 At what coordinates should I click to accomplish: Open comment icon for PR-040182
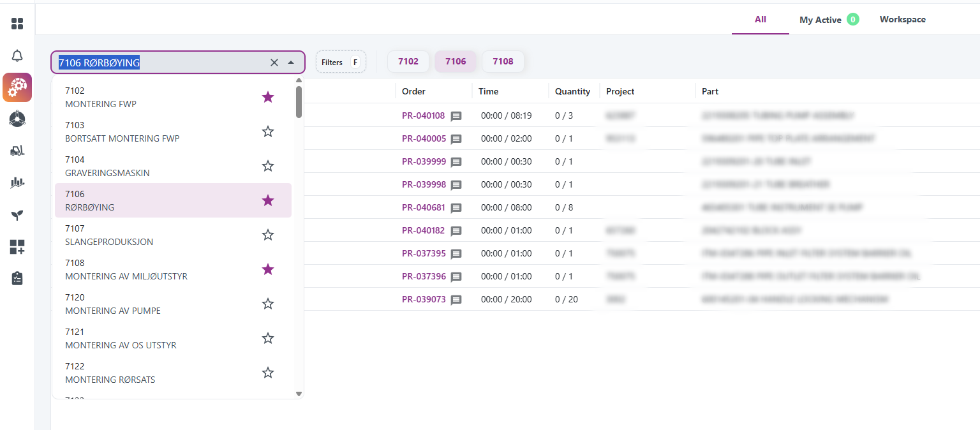coord(456,231)
